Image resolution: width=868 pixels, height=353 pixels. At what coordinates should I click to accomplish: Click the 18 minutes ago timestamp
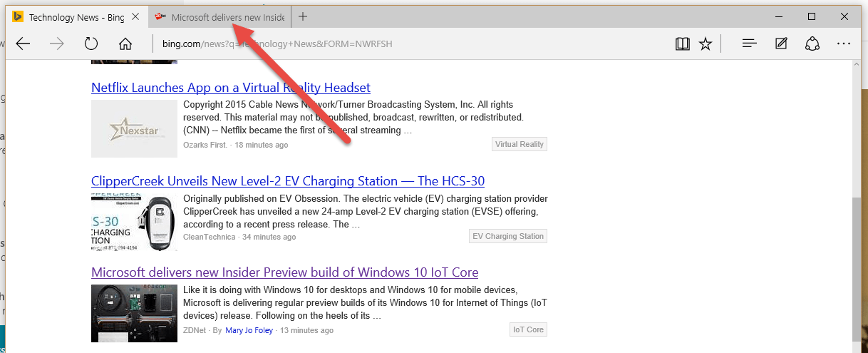point(262,145)
